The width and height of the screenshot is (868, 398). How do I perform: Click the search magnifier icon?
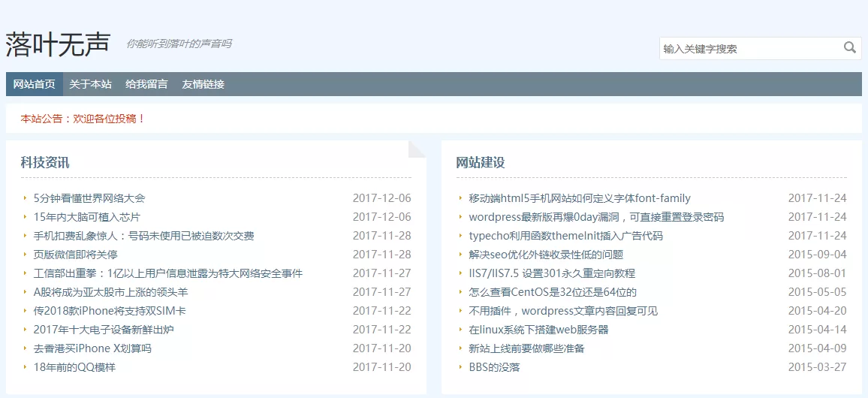click(x=849, y=48)
